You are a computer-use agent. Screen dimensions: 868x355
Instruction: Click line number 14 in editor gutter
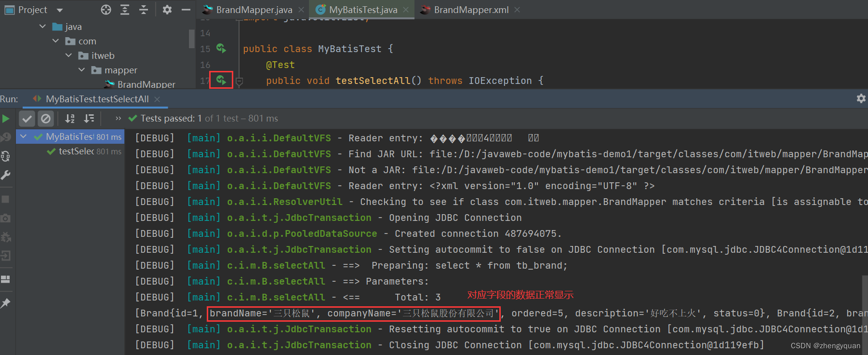pyautogui.click(x=205, y=33)
